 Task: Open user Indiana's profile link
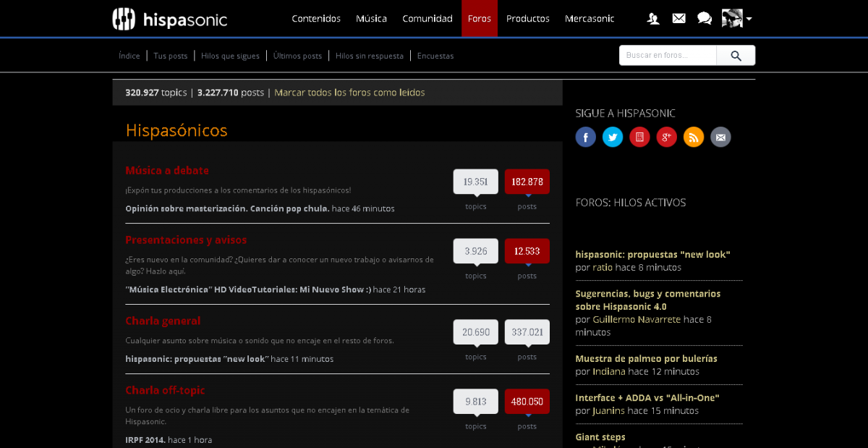[x=609, y=371]
